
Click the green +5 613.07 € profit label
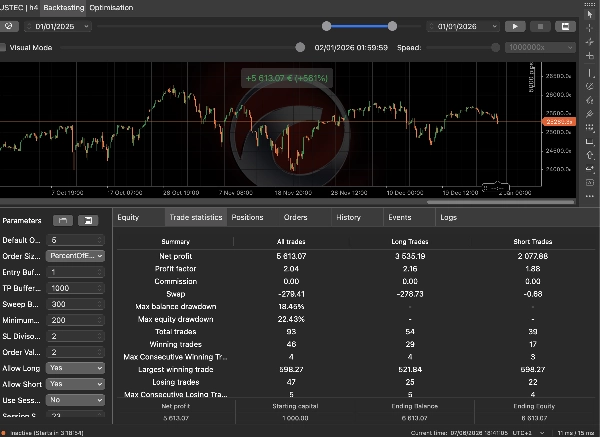pos(287,78)
